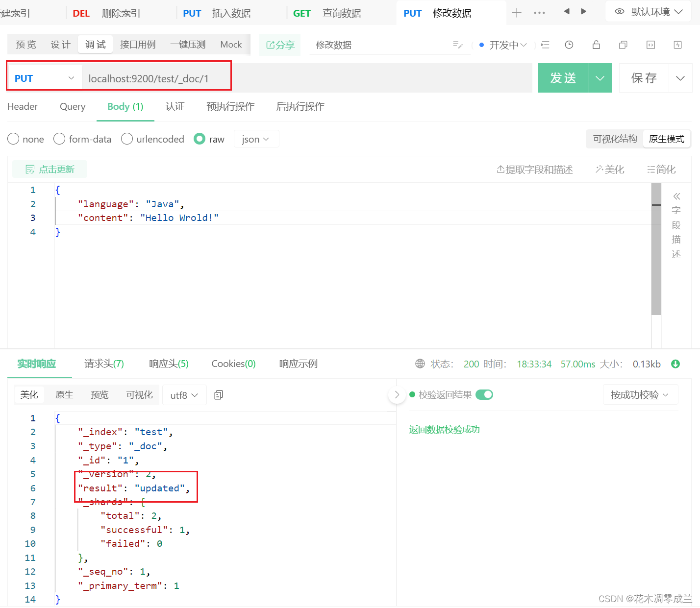Click 分享 share button
The height and width of the screenshot is (608, 700).
tap(280, 45)
